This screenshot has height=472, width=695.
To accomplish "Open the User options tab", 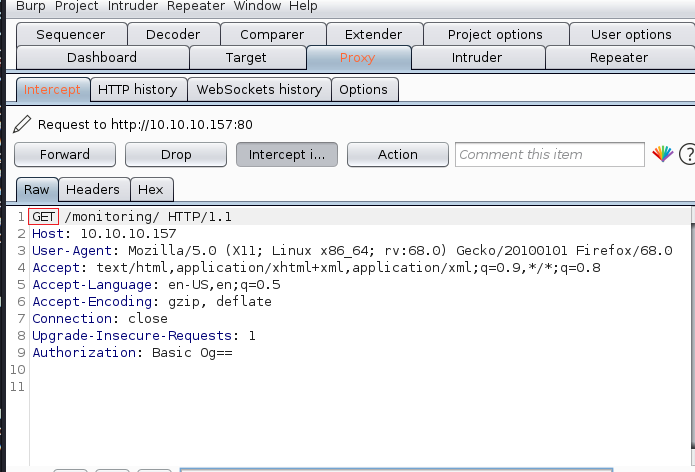I will 631,34.
